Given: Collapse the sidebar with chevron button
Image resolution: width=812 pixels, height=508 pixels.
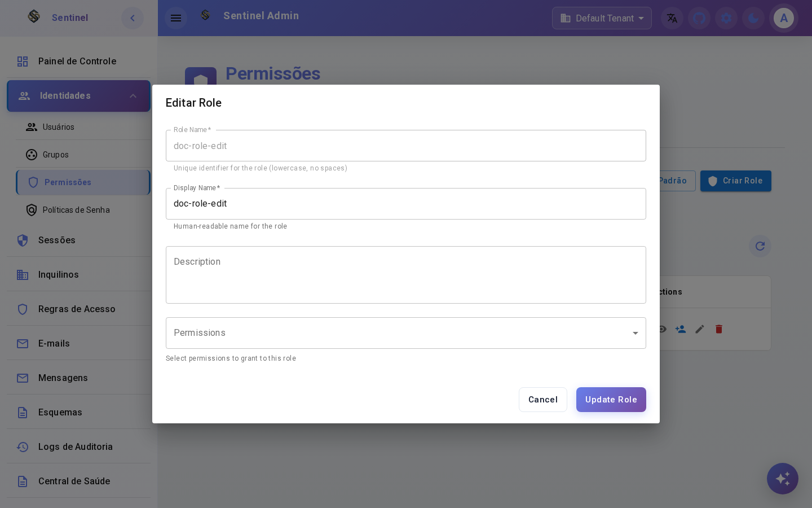Looking at the screenshot, I should click(x=133, y=18).
